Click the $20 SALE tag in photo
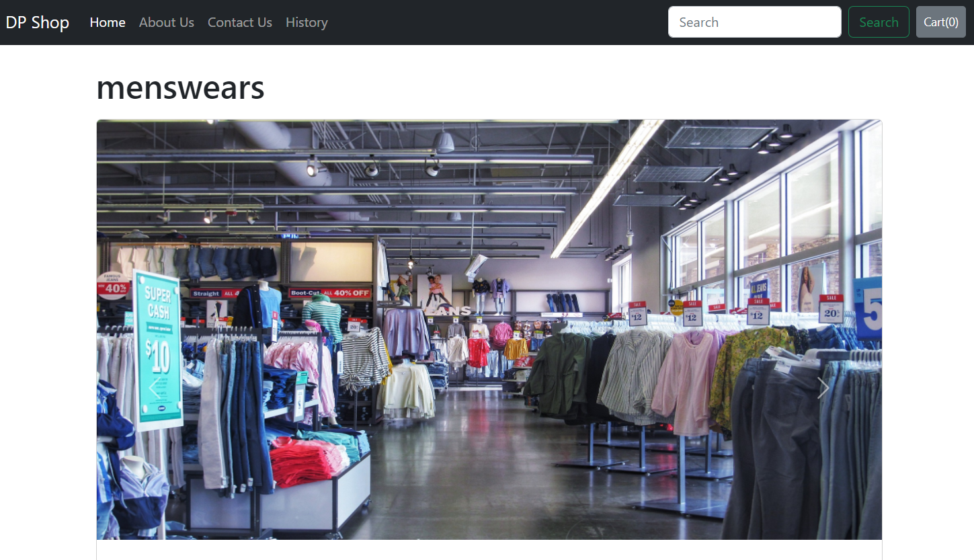Screen dimensions: 974x560 831,309
